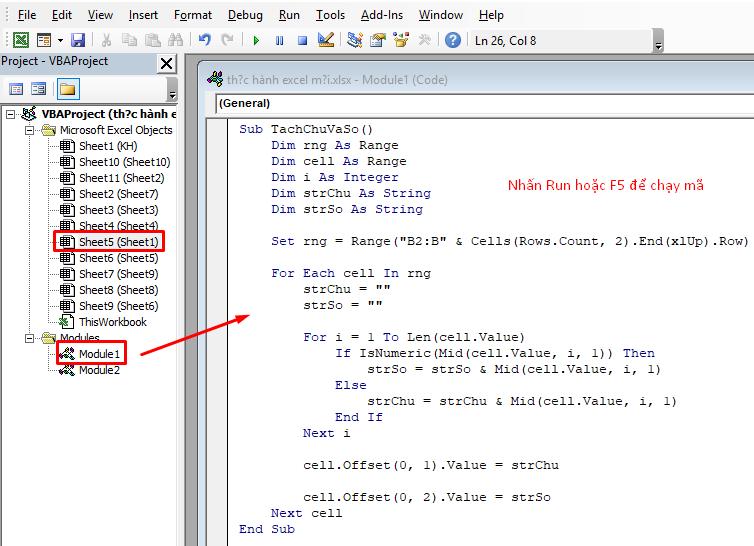Click the View Object button in the Project panel

[39, 89]
